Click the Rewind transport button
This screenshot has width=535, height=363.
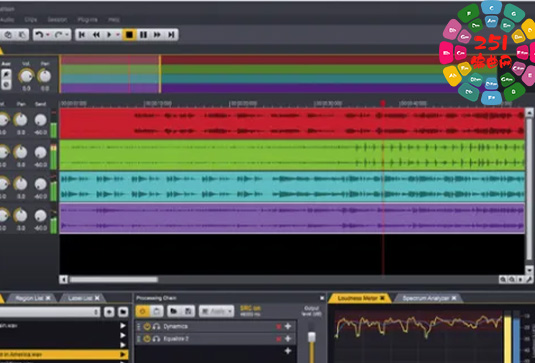click(x=97, y=34)
